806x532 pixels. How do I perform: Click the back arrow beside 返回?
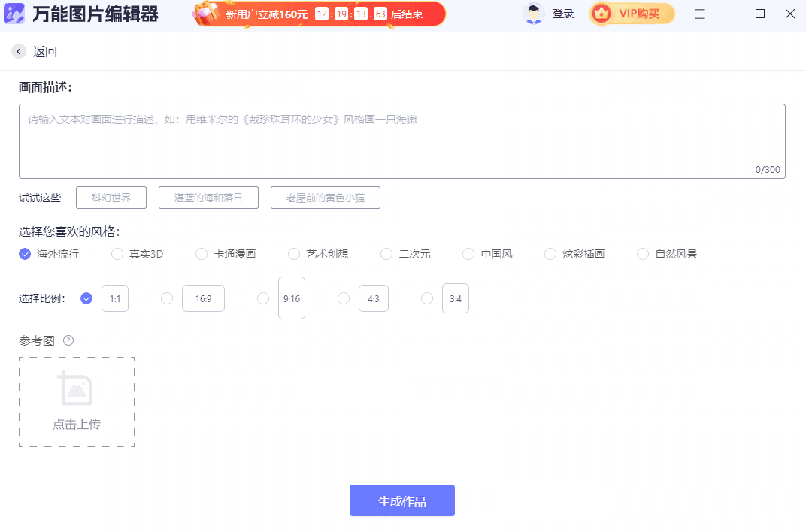pos(18,51)
